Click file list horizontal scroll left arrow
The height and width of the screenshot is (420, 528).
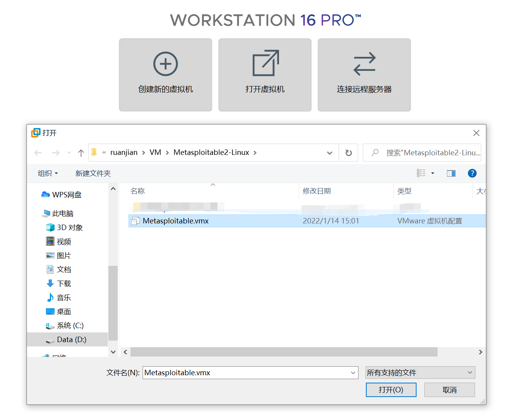click(x=125, y=352)
